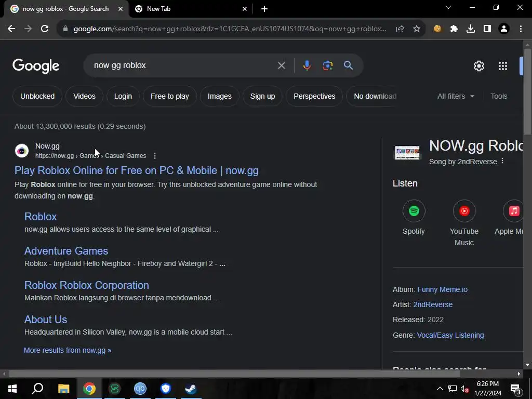Click the address bar URL
This screenshot has height=399, width=532.
(230, 29)
